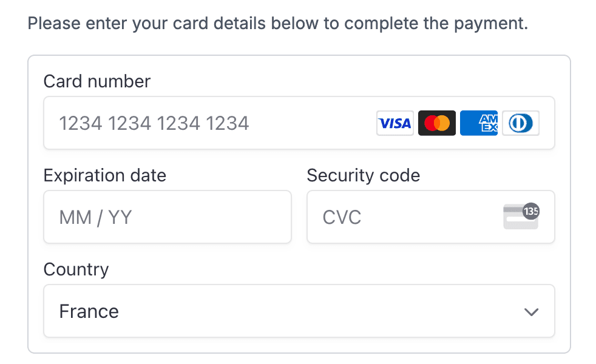This screenshot has height=364, width=596.
Task: Click the blue AMEX badge beside Mastercard
Action: (x=478, y=123)
